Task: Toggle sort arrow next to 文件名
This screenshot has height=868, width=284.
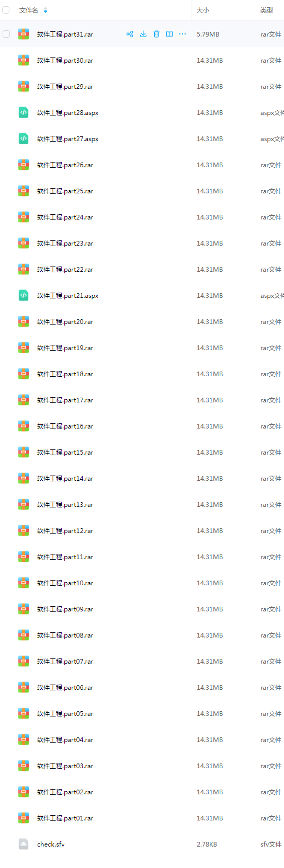Action: [46, 10]
